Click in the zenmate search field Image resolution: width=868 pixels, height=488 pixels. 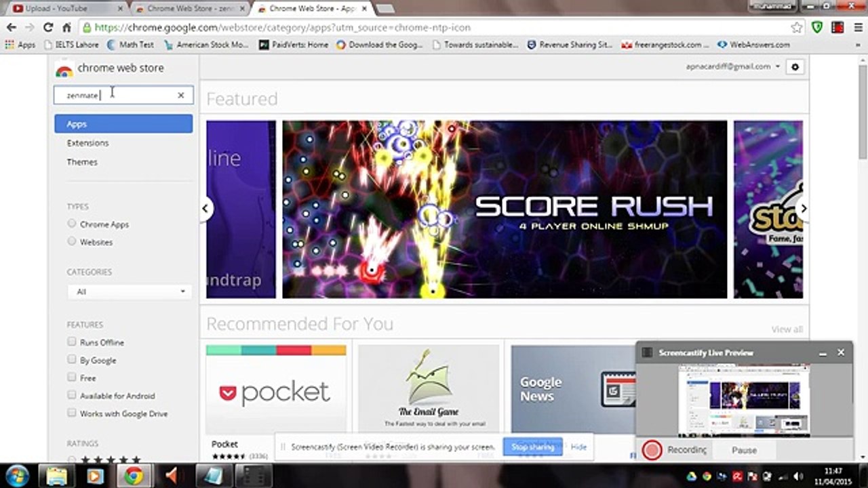click(123, 95)
